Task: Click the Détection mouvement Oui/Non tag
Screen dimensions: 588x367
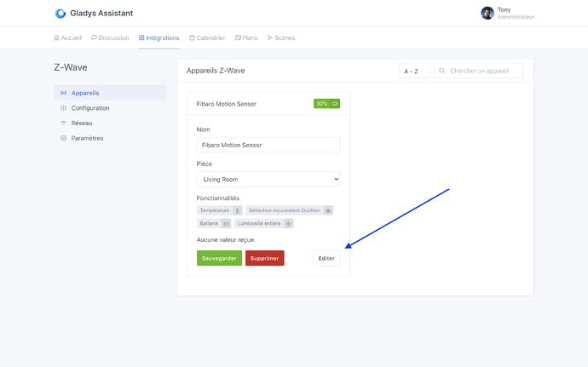Action: pos(289,210)
